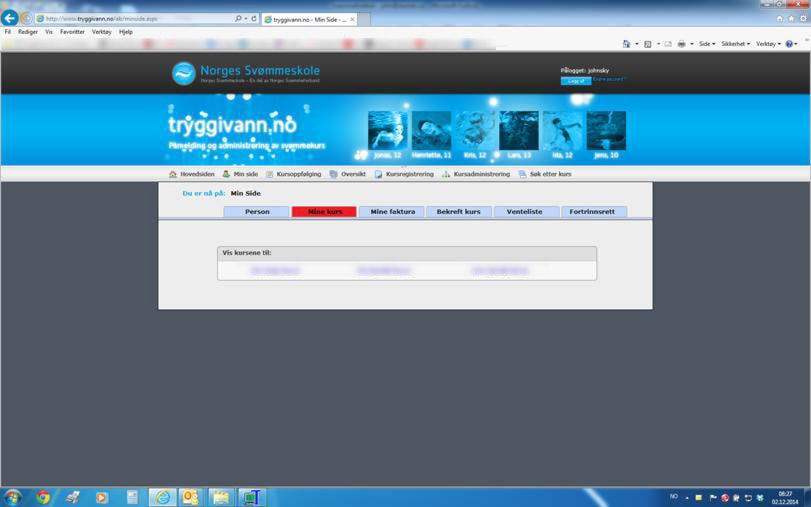Expand the Home page dropdown arrow
The height and width of the screenshot is (507, 811).
click(x=637, y=44)
